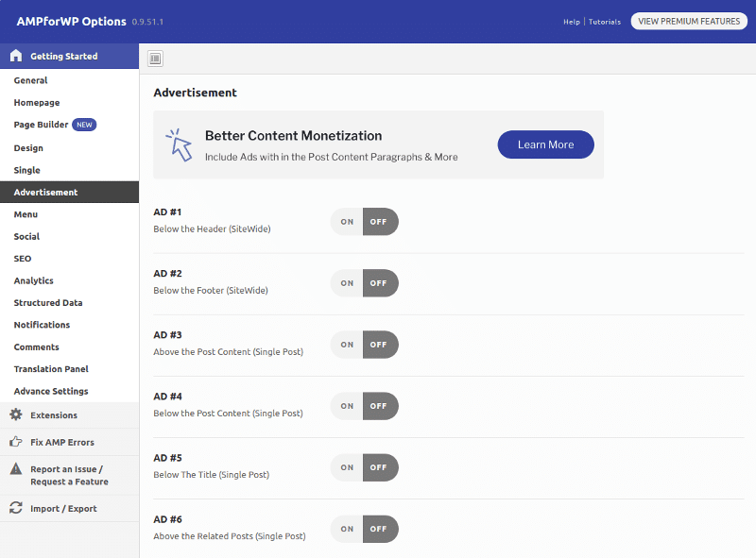Screen dimensions: 756x558
Task: Click 'Above the Related Posts (Single Post)' text
Action: point(230,536)
